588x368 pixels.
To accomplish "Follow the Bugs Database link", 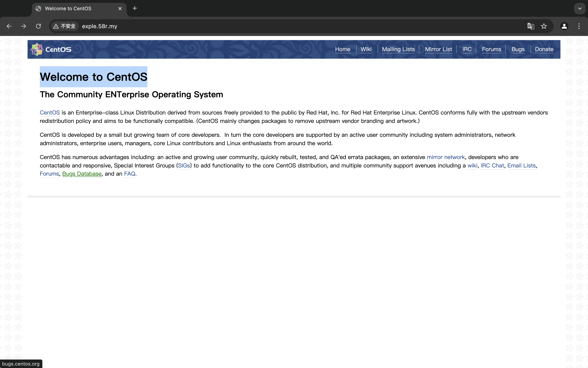I will pyautogui.click(x=82, y=174).
